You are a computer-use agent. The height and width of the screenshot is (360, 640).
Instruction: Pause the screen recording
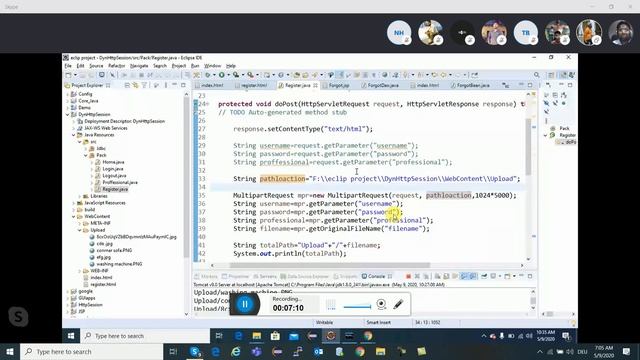pos(245,304)
